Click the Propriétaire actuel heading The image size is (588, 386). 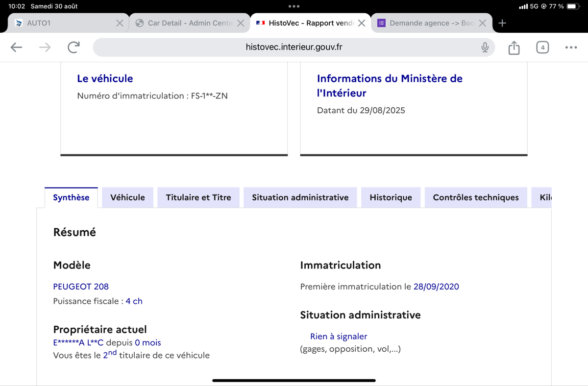coord(100,330)
